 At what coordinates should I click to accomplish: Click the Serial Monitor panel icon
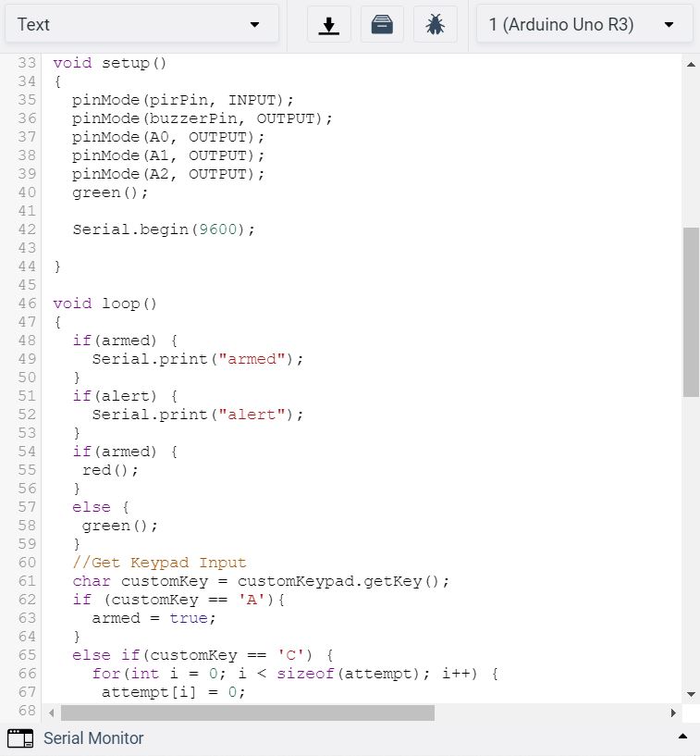click(20, 738)
